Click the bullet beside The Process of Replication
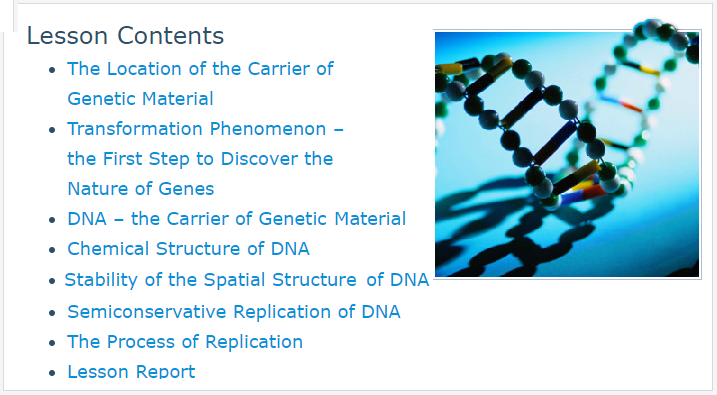 click(x=52, y=343)
